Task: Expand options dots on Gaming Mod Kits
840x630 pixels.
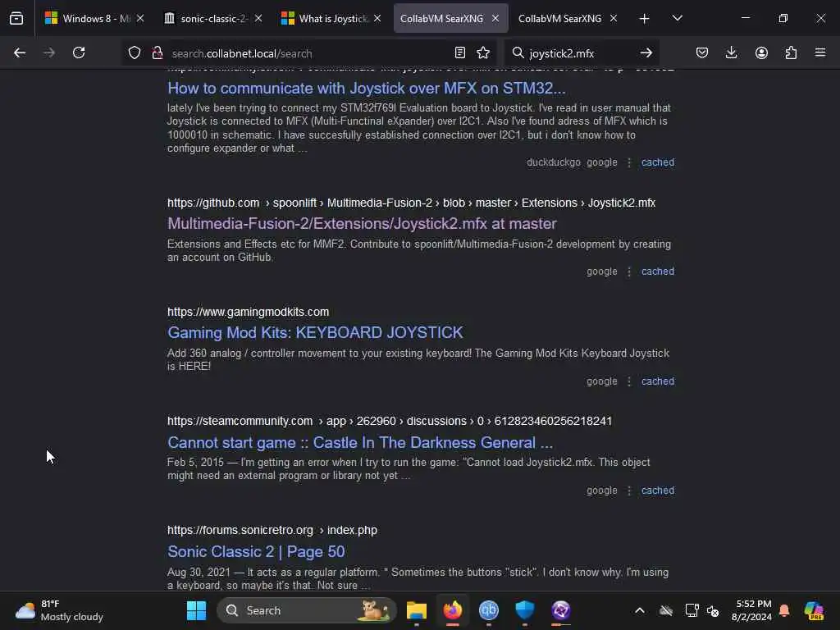Action: tap(629, 381)
